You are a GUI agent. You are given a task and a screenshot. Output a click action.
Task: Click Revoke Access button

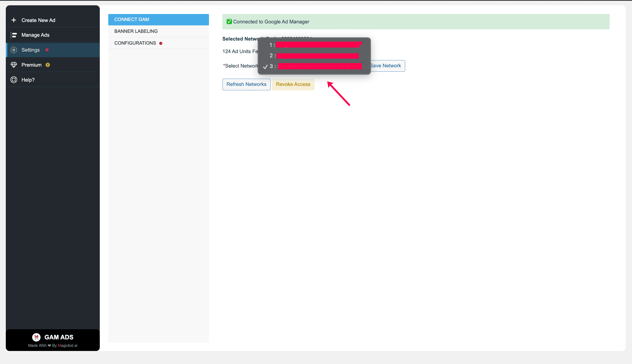[293, 84]
